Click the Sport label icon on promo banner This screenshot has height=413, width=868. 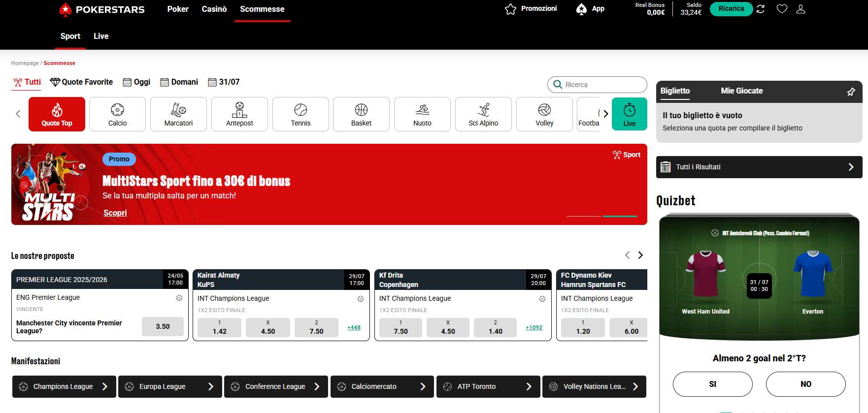coord(617,155)
